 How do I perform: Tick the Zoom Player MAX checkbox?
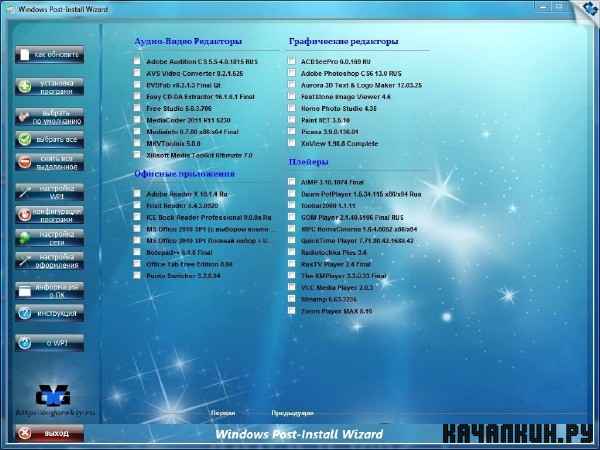pyautogui.click(x=292, y=311)
